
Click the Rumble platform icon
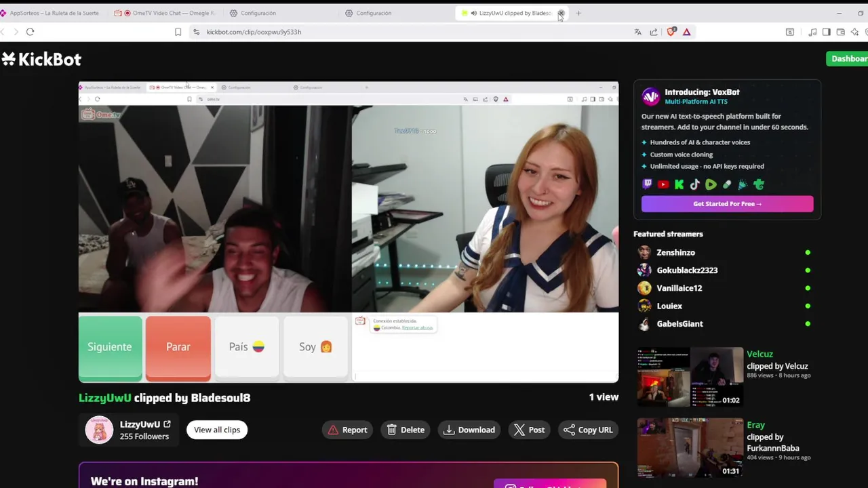711,184
